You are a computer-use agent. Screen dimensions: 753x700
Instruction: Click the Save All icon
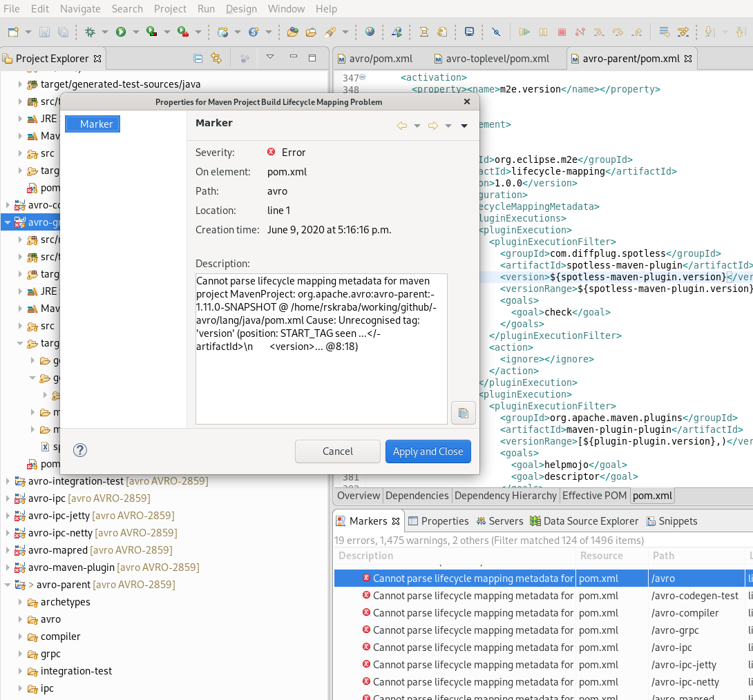(63, 32)
